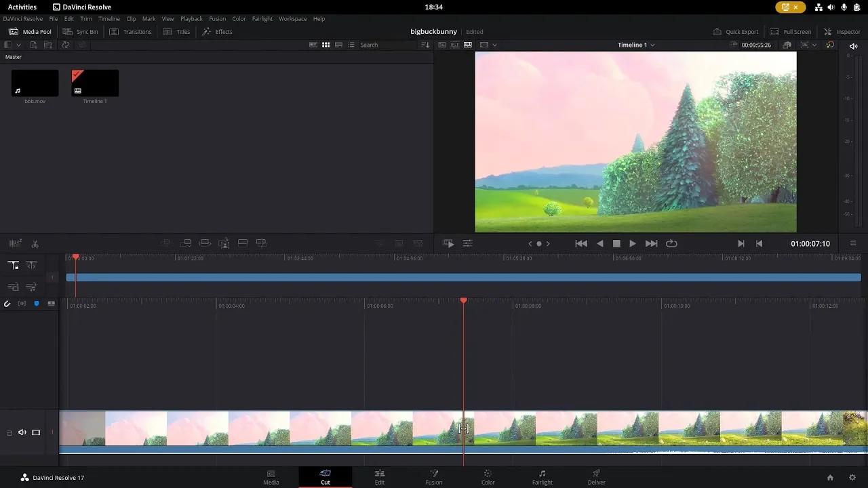Click the Split Clip scissors icon

pyautogui.click(x=35, y=244)
